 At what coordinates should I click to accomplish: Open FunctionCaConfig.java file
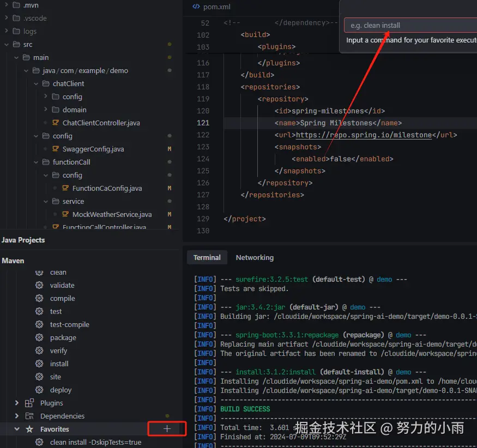pyautogui.click(x=107, y=188)
